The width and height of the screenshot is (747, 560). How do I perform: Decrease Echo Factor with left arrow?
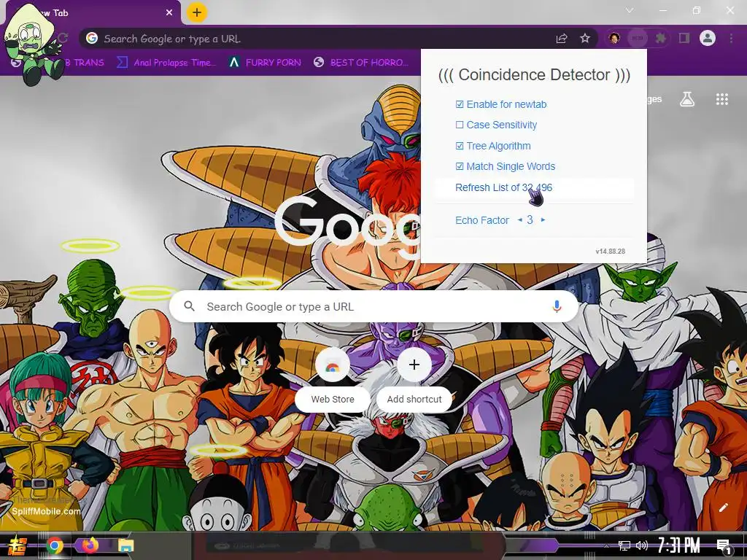click(519, 220)
